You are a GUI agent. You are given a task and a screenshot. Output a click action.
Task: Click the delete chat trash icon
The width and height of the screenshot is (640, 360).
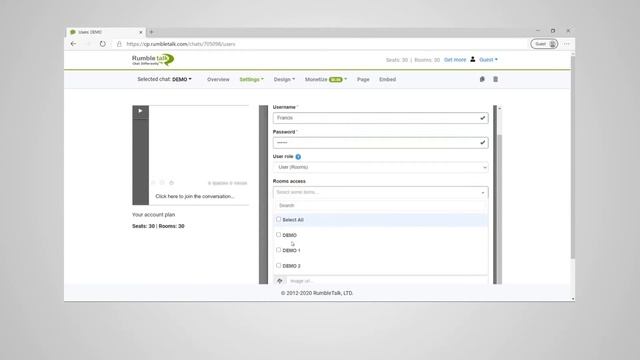click(x=496, y=79)
